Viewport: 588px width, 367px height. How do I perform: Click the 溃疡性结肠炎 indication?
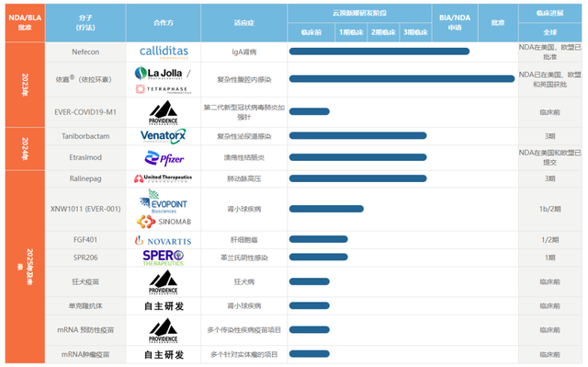coord(244,157)
